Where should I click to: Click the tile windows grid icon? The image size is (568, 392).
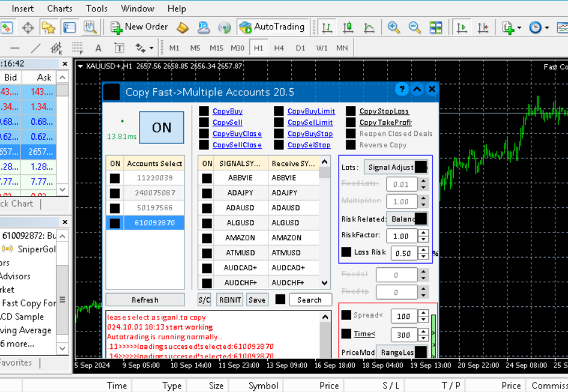coord(436,28)
